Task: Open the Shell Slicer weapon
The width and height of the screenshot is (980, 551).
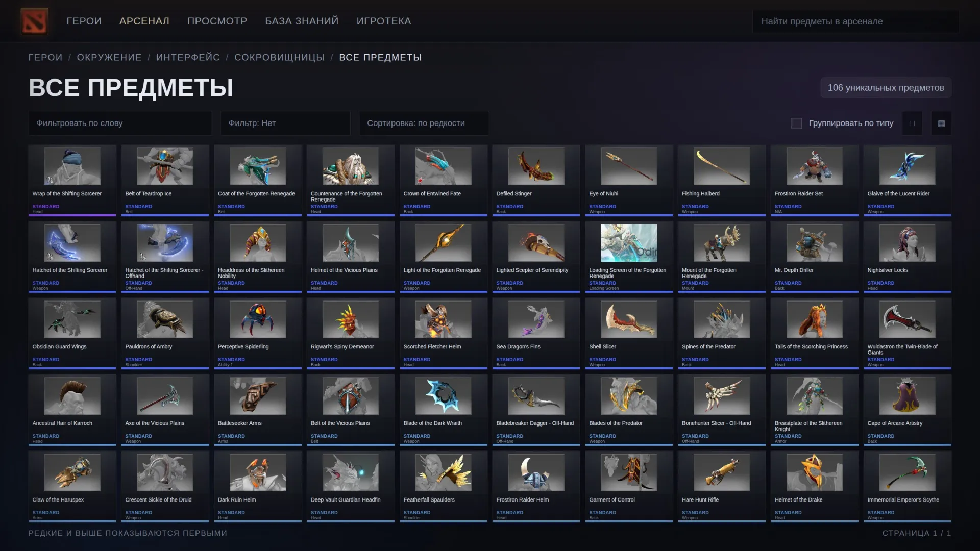Action: (x=629, y=334)
